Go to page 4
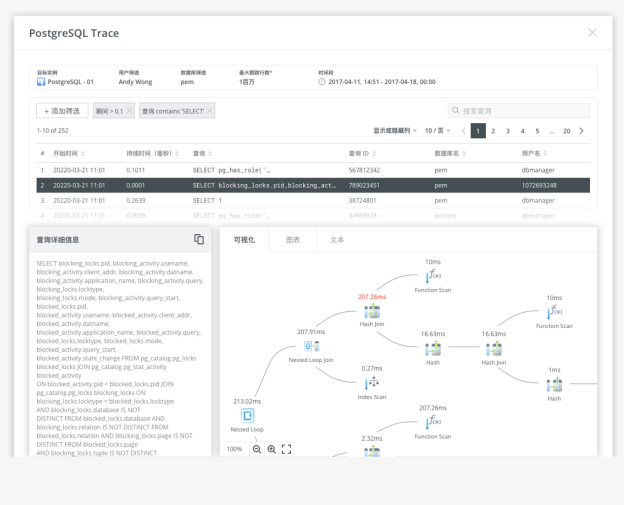The width and height of the screenshot is (624, 505). 523,131
